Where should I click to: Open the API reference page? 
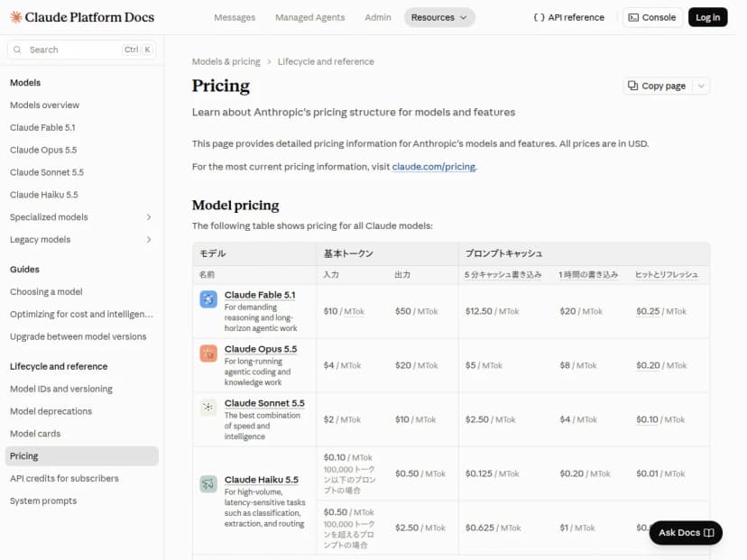tap(569, 18)
